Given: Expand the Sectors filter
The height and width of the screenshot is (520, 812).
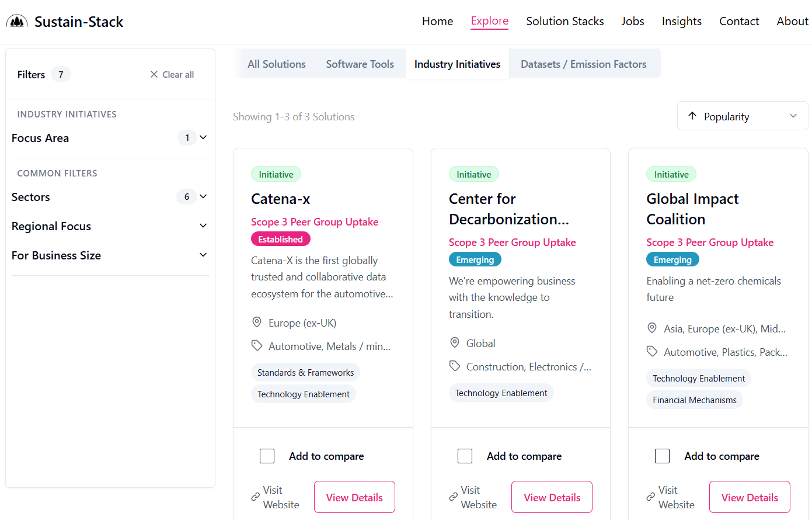Looking at the screenshot, I should [x=110, y=197].
